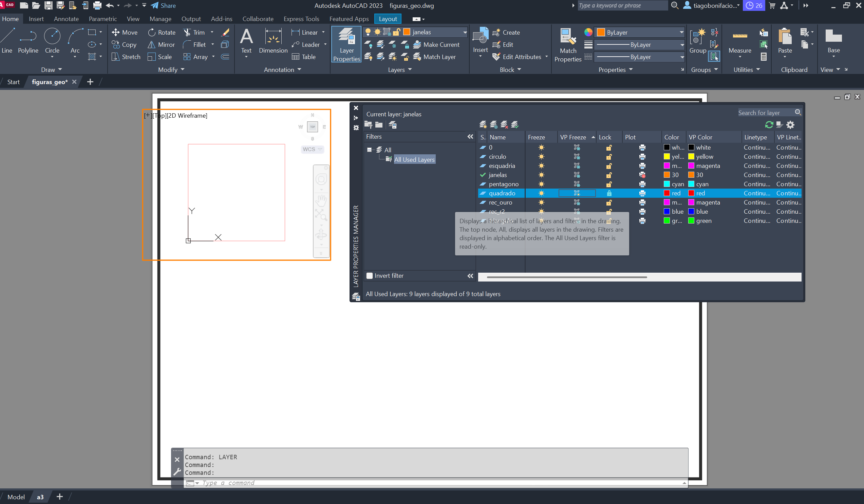Click the Make Current layer button

tap(436, 44)
